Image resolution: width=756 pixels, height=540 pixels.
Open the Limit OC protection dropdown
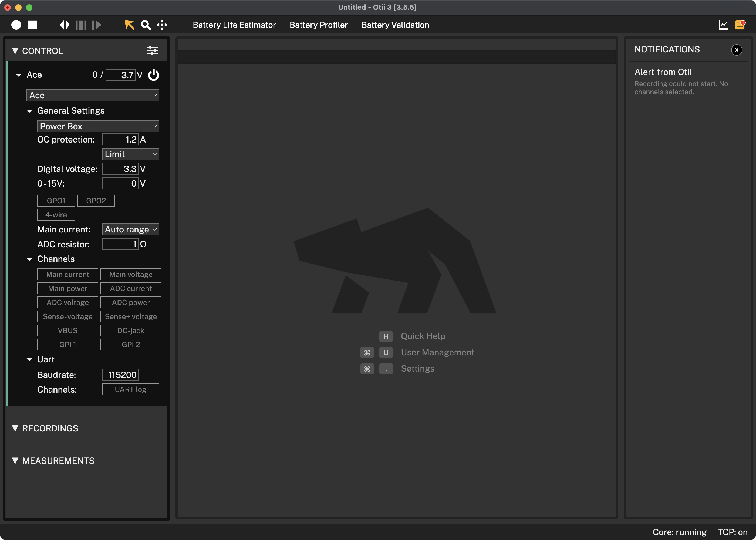(130, 154)
